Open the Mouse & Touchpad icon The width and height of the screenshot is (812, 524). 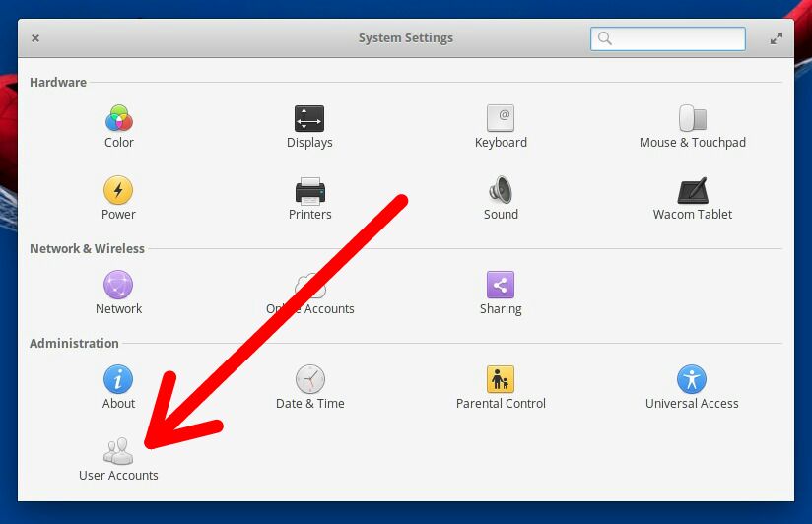693,118
